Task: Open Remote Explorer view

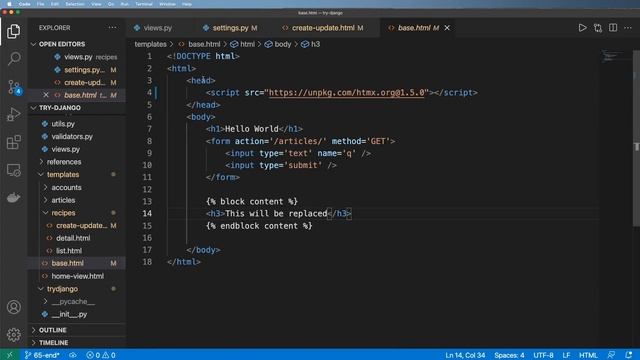Action: pos(13,170)
